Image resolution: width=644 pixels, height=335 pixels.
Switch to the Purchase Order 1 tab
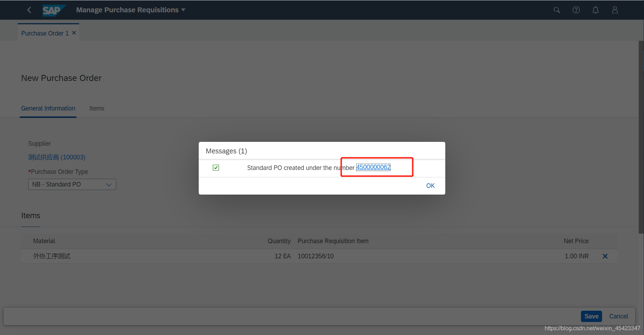click(45, 33)
